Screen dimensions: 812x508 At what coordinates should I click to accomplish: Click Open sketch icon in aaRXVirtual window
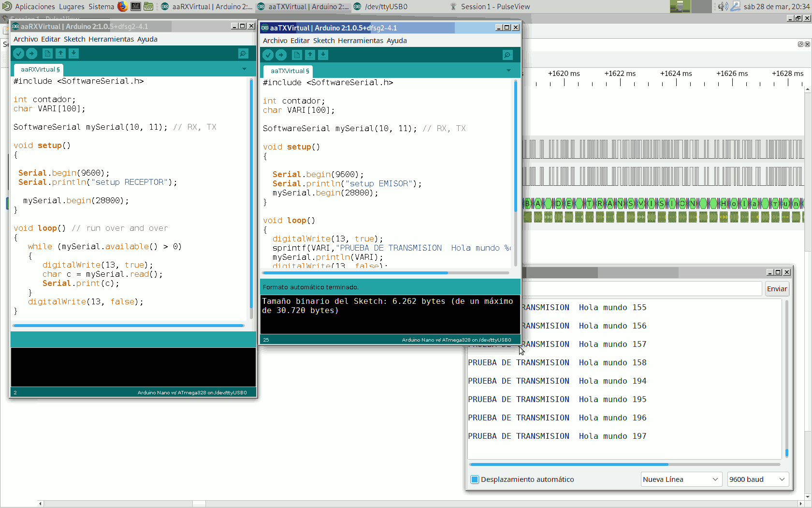click(x=60, y=54)
